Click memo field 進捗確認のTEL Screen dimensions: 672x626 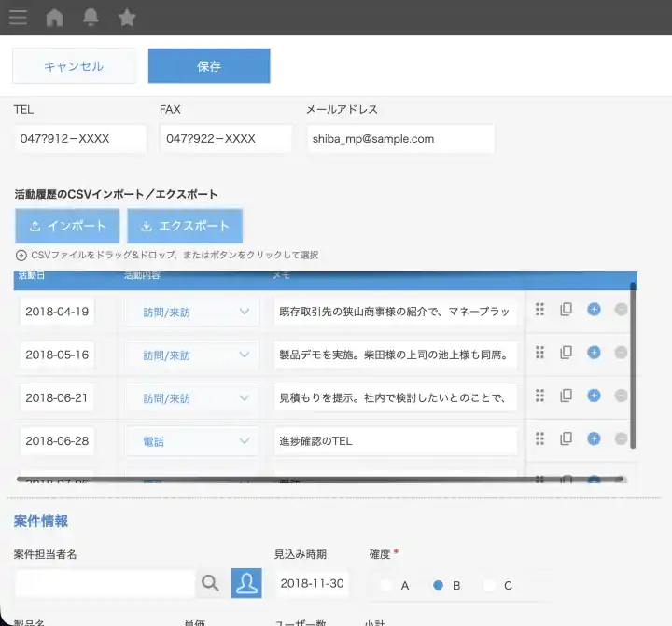click(x=395, y=441)
